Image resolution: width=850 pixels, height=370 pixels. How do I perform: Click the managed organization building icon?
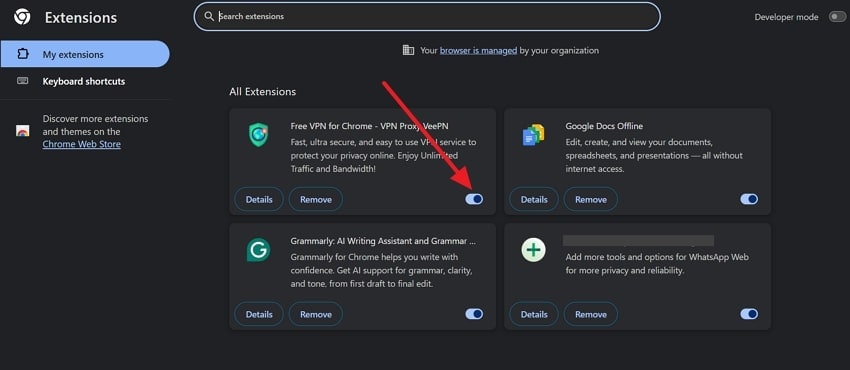point(408,50)
